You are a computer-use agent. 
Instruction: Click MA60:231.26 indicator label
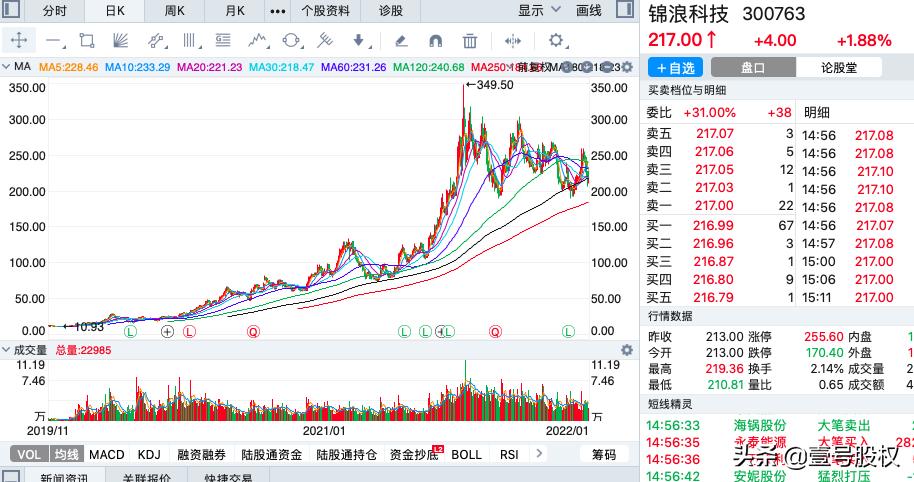pos(353,67)
